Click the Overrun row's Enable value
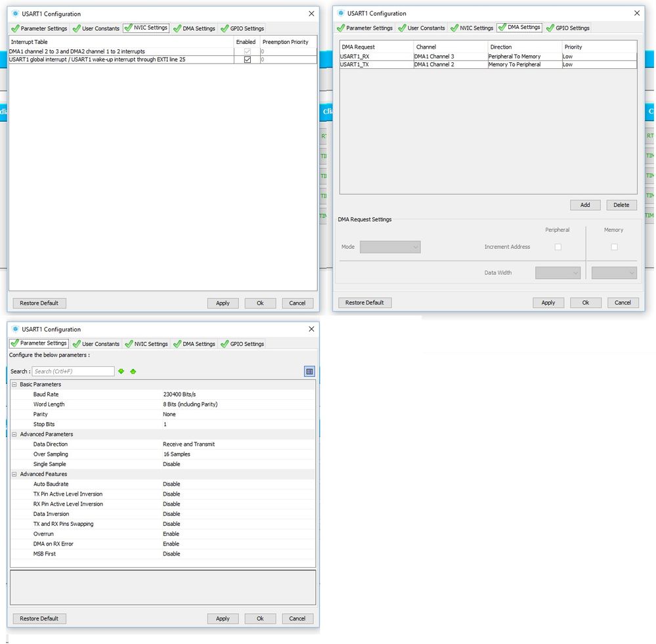This screenshot has height=644, width=656. [171, 534]
